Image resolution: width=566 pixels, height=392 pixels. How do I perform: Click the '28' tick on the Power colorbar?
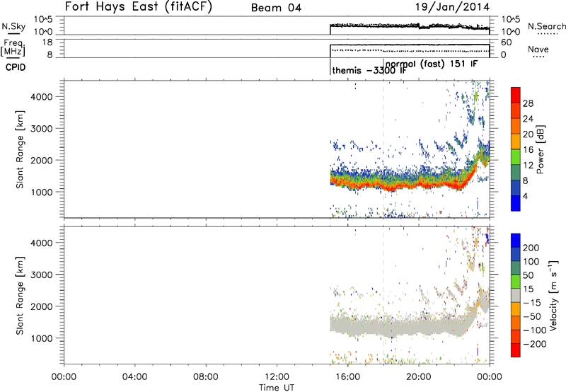pyautogui.click(x=528, y=103)
